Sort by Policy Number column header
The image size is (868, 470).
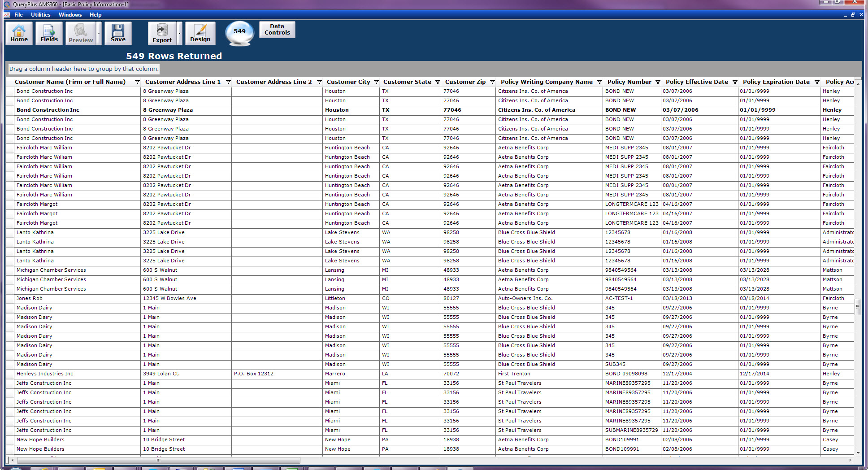(629, 82)
